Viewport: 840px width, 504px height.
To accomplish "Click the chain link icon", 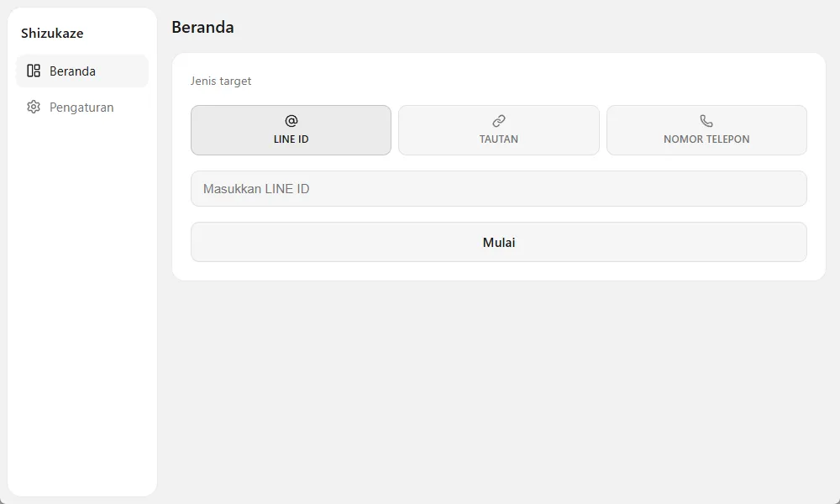I will (x=499, y=121).
